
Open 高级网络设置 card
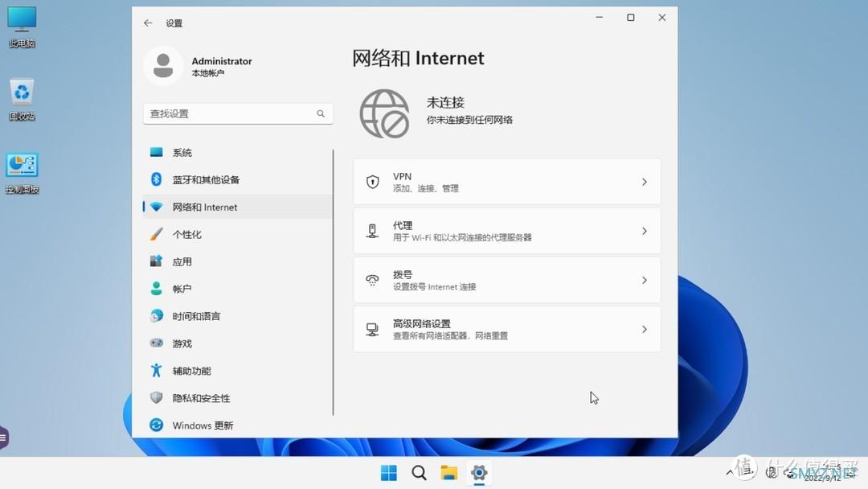coord(506,330)
